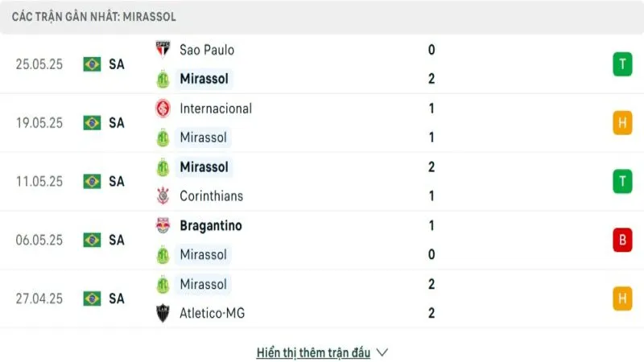
Task: Click the Bragantino Red Bull crest icon
Action: (x=163, y=226)
